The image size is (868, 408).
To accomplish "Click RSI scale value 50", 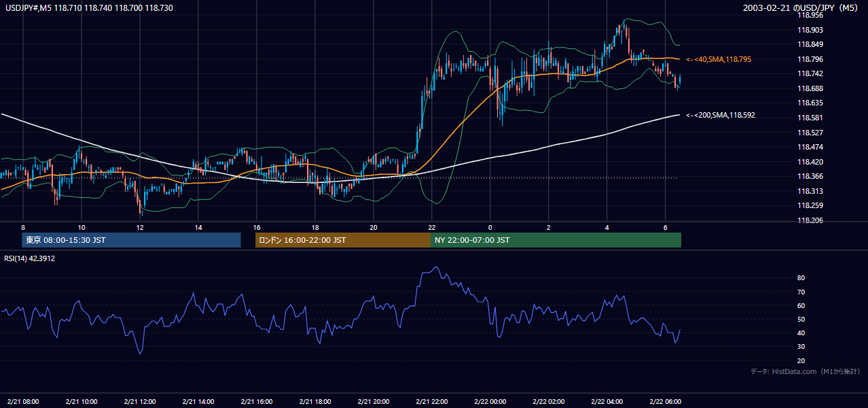I will pyautogui.click(x=801, y=319).
